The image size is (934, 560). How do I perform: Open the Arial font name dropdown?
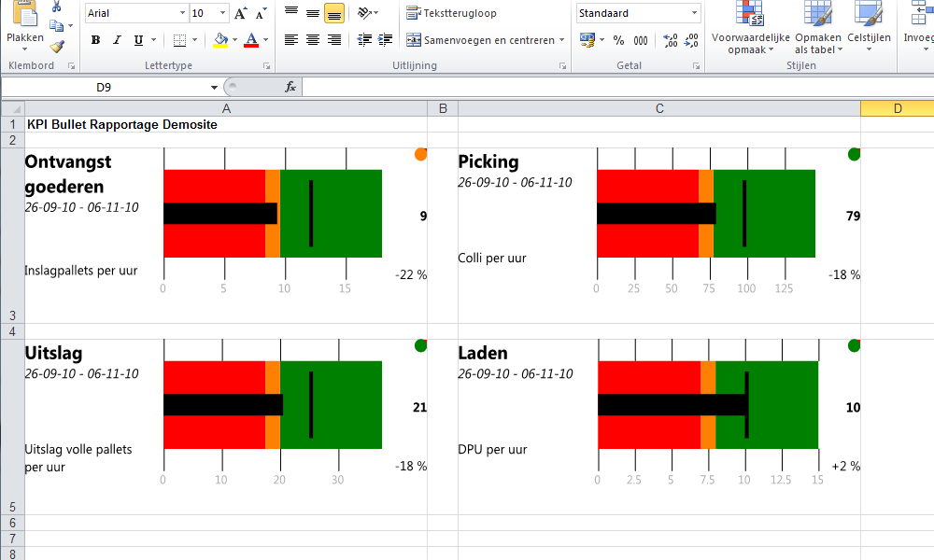(182, 13)
